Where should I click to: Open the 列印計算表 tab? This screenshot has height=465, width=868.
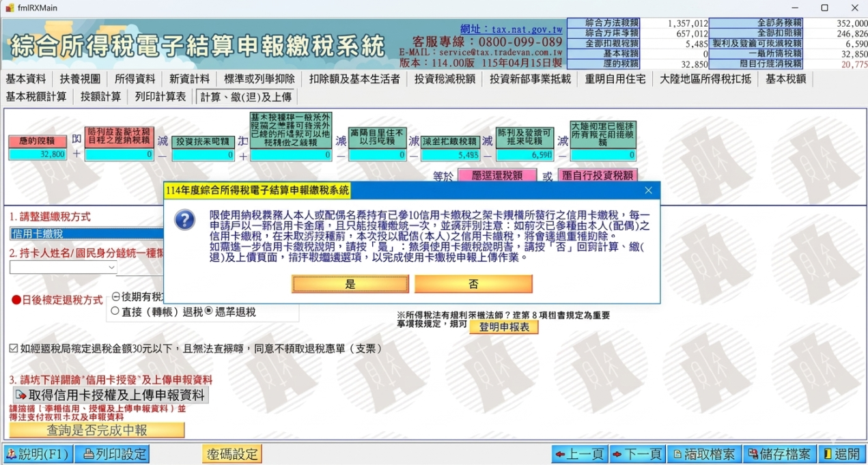coord(160,96)
